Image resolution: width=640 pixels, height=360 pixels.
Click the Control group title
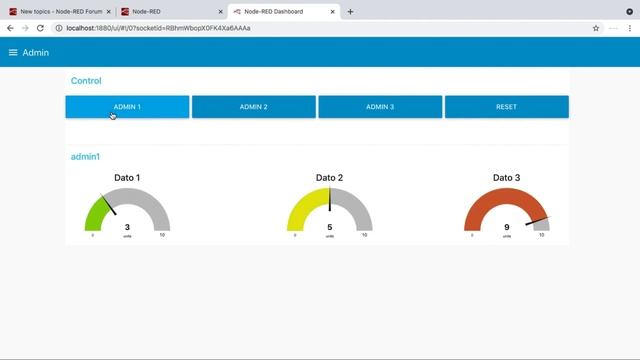[86, 81]
